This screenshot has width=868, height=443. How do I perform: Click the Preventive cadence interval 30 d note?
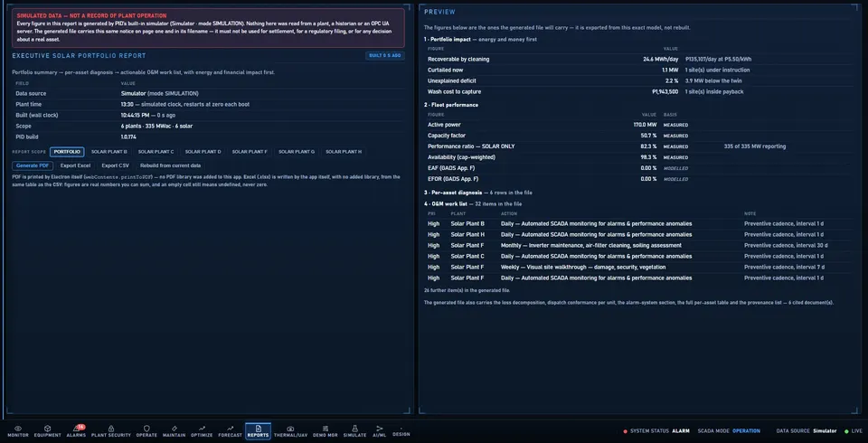(786, 245)
